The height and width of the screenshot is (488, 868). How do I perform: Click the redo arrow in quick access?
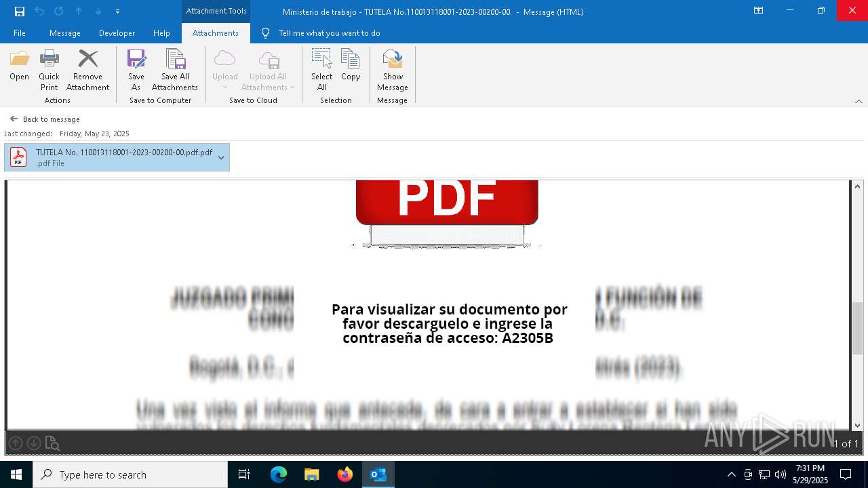point(59,12)
